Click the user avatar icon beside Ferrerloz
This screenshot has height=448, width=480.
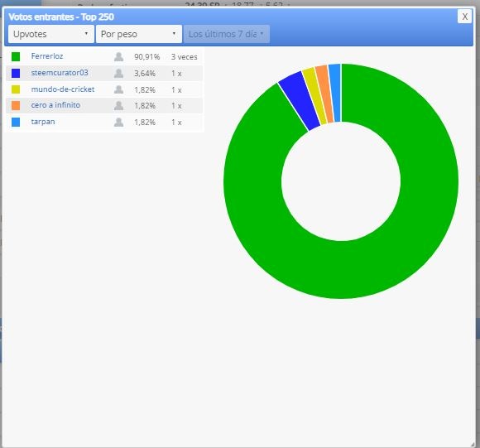119,56
